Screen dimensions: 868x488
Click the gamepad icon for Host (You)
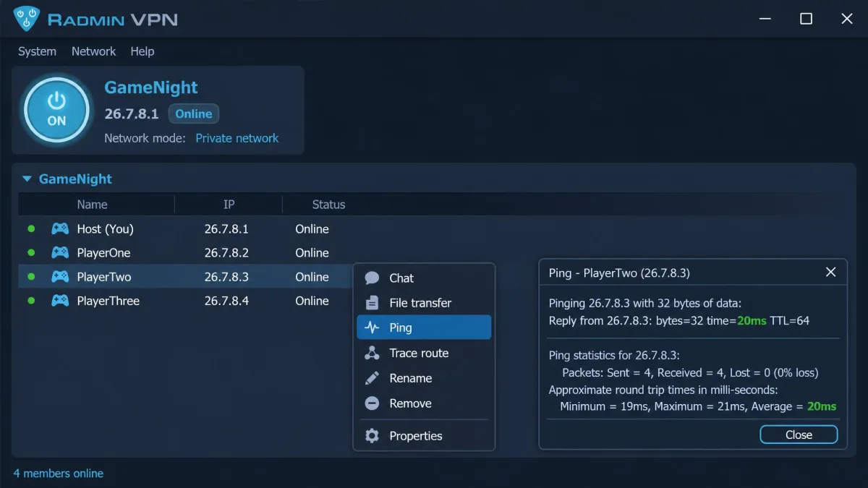tap(60, 229)
